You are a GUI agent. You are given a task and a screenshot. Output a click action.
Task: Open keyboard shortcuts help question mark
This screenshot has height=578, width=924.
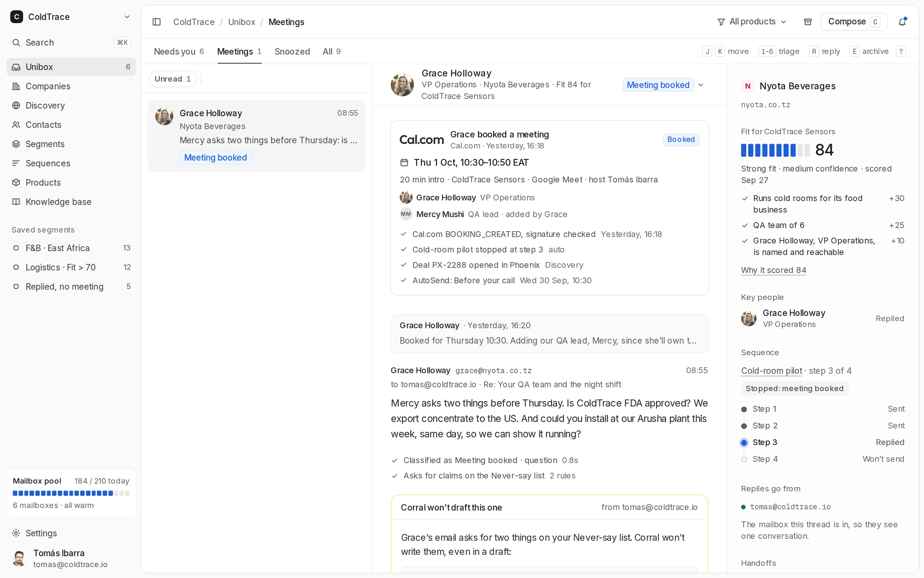[901, 51]
